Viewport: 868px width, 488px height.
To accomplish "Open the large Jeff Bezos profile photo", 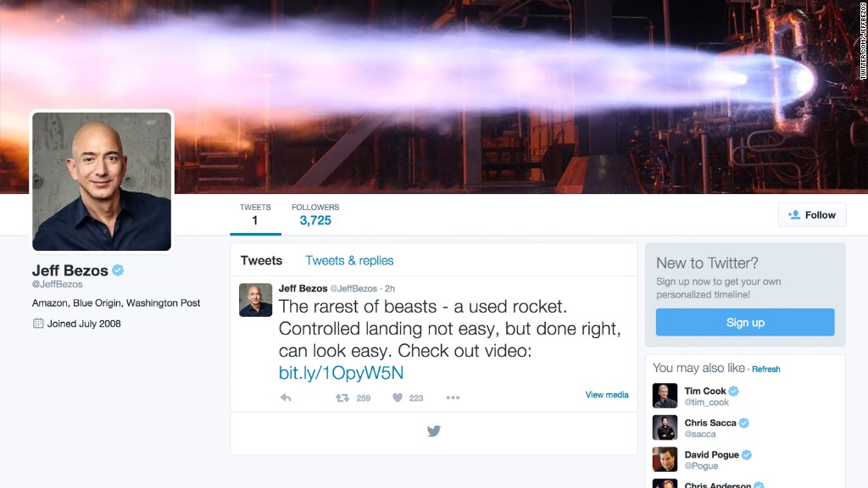I will (x=102, y=181).
